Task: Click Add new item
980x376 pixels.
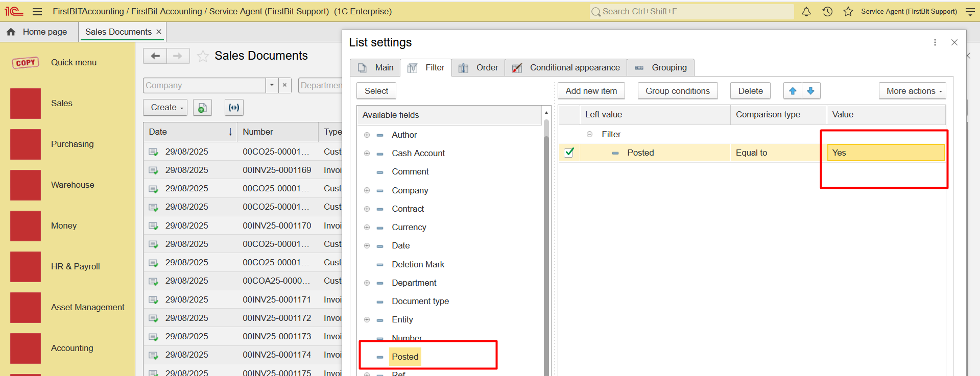Action: (x=591, y=91)
